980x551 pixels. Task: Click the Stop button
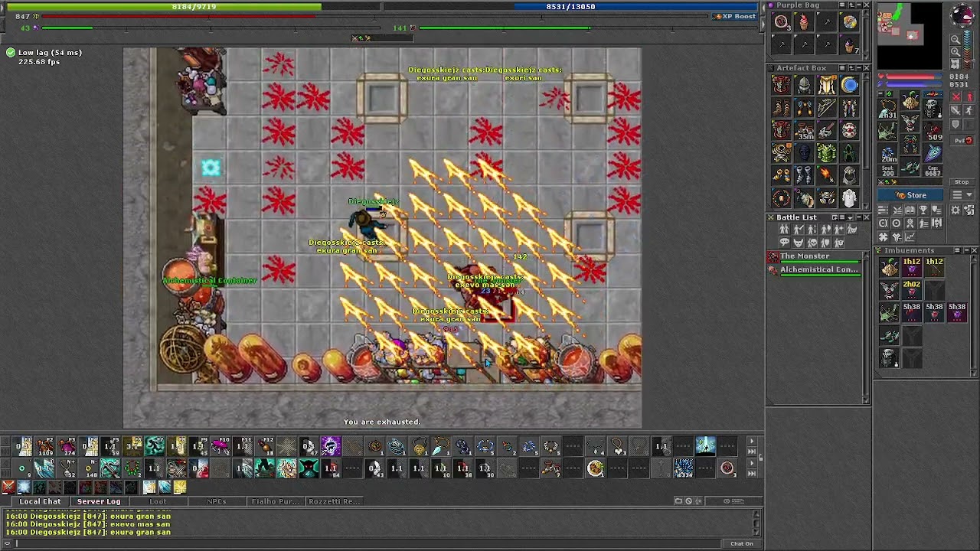tap(962, 182)
